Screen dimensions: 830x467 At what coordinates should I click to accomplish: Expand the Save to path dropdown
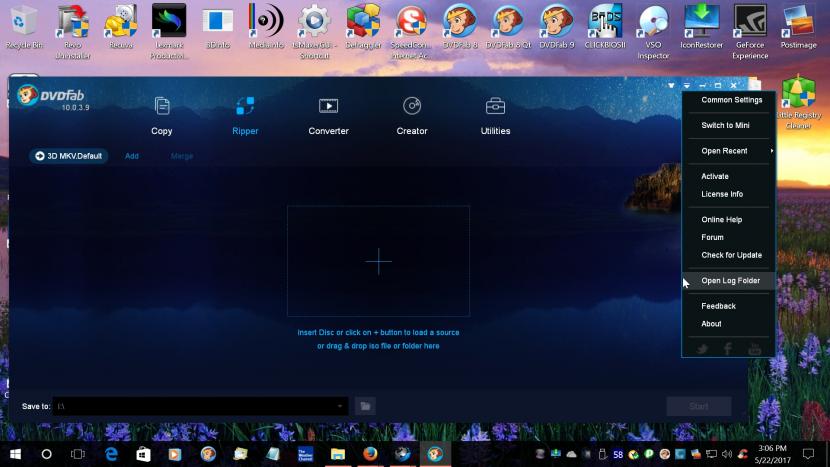pos(340,406)
